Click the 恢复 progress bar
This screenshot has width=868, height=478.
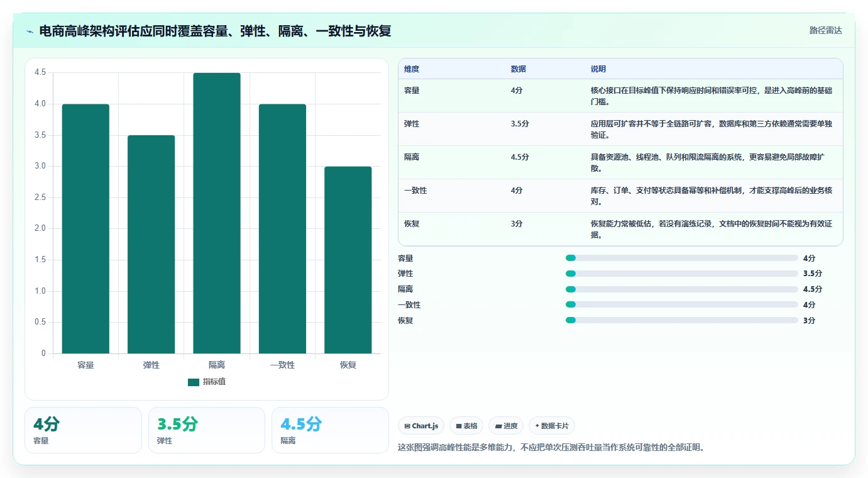click(x=682, y=320)
